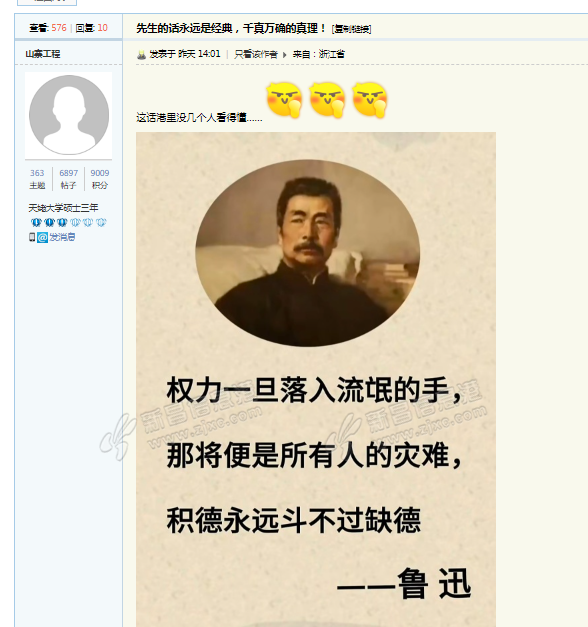Open the Lu Xun quote image
Screen dimensions: 588x627
(316, 379)
